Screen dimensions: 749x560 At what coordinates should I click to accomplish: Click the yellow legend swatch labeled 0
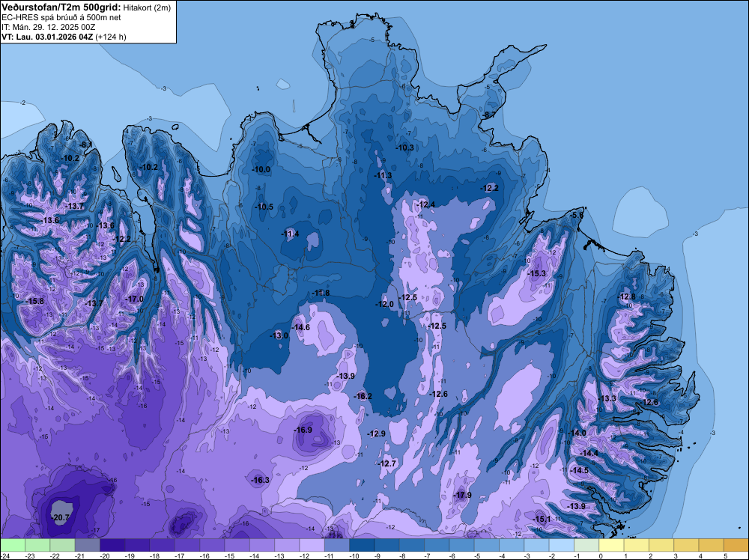click(x=611, y=545)
